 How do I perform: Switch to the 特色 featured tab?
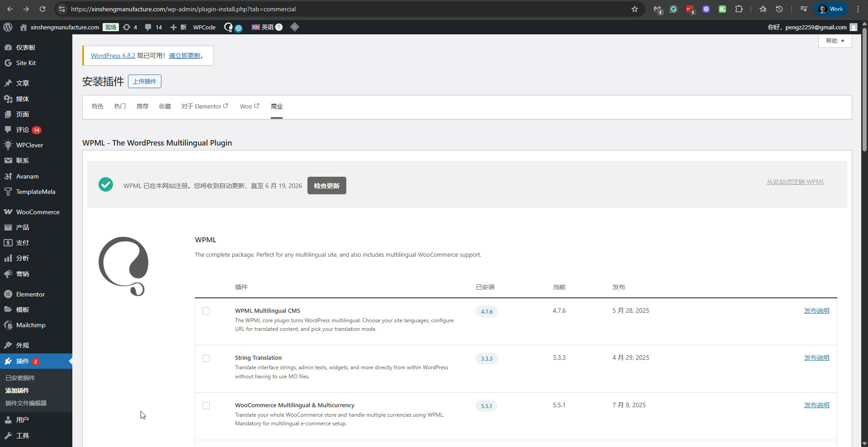tap(98, 106)
